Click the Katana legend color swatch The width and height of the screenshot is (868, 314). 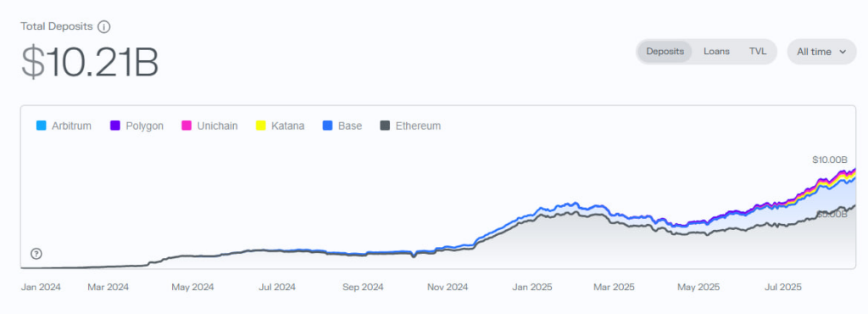click(x=260, y=126)
